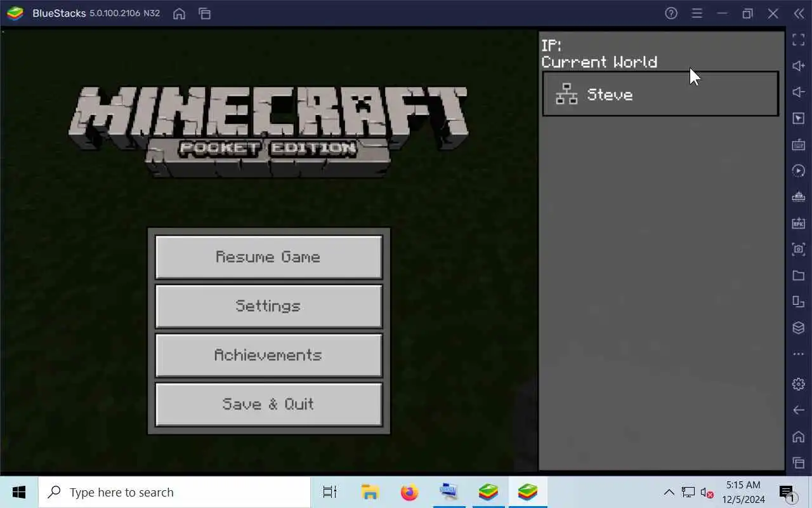This screenshot has height=508, width=812.
Task: Click the rotate screen icon
Action: (799, 302)
